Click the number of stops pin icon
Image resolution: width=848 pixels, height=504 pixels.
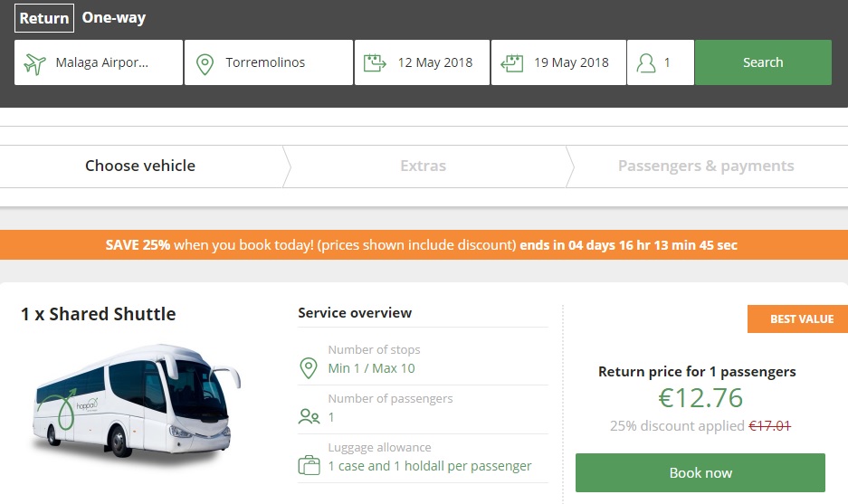309,367
